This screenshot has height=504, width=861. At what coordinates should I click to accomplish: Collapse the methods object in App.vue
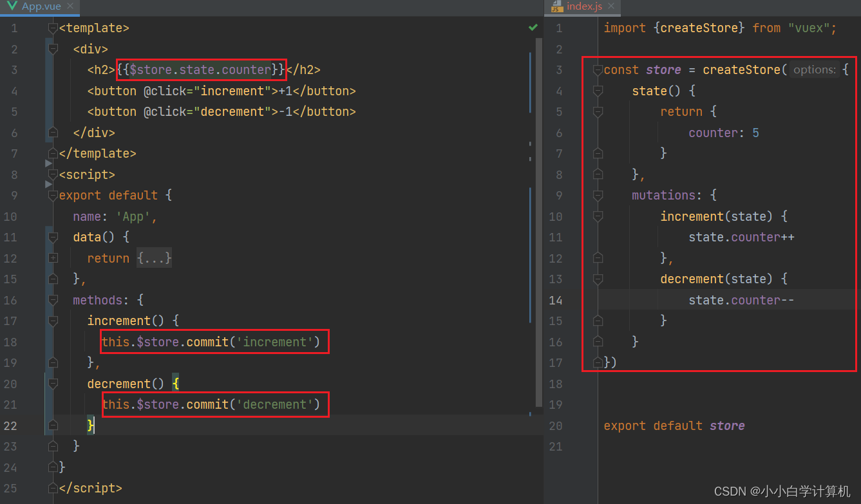point(53,300)
